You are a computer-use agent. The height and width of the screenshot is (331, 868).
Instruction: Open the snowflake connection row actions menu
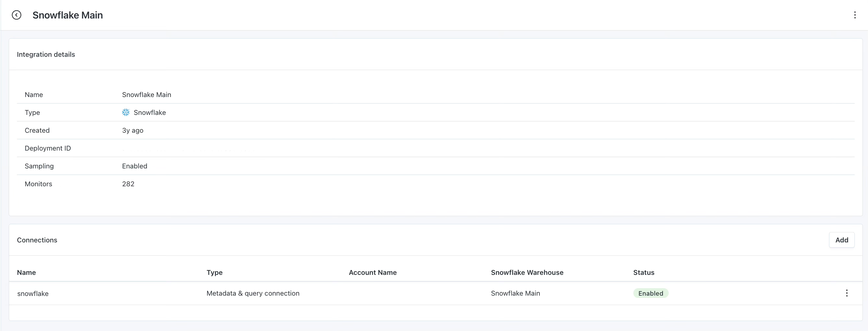point(847,293)
